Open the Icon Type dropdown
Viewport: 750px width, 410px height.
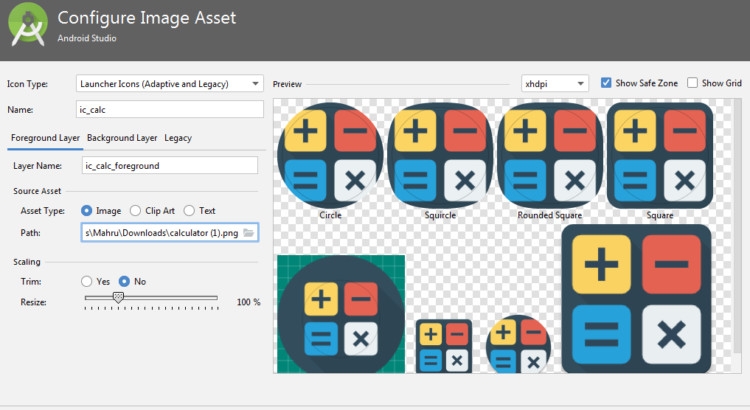169,84
